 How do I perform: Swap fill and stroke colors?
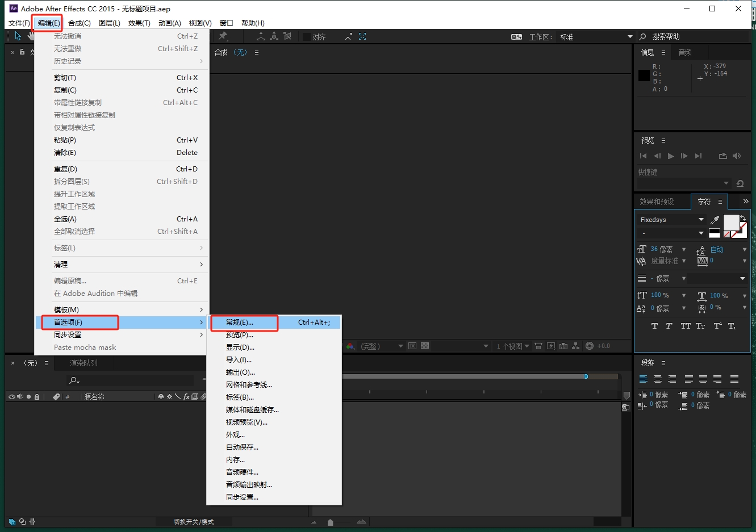click(743, 218)
